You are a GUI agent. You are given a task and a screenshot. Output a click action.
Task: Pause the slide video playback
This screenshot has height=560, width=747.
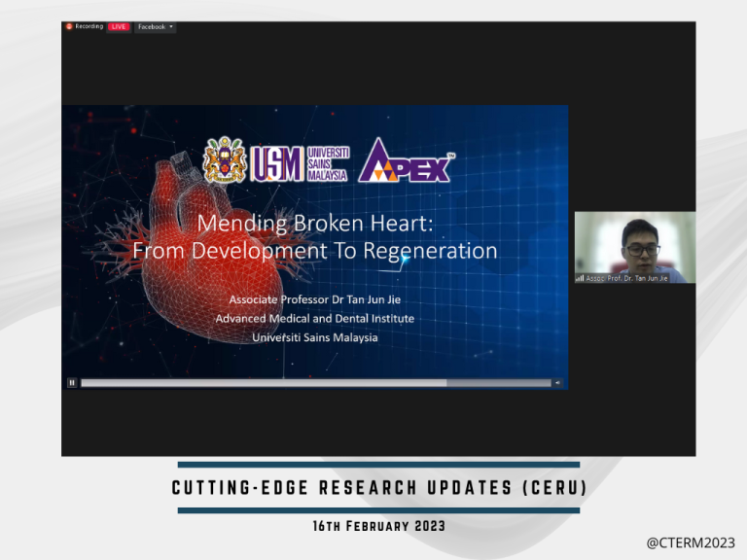click(72, 382)
